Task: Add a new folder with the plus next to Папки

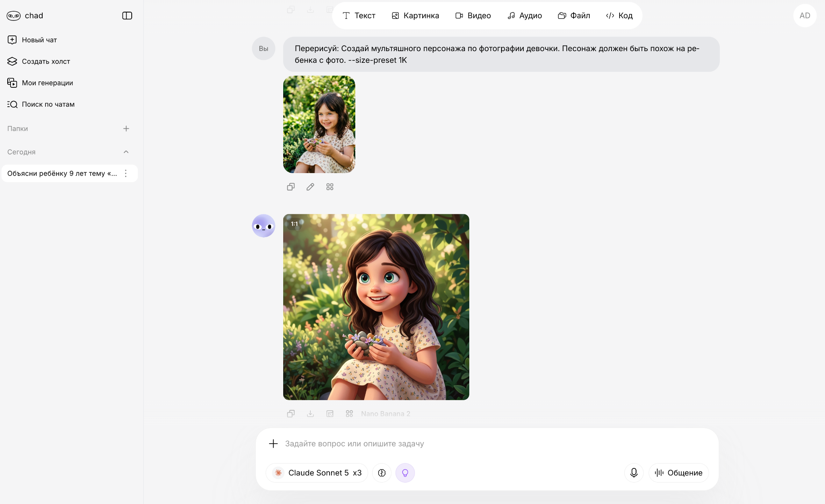Action: pos(126,128)
